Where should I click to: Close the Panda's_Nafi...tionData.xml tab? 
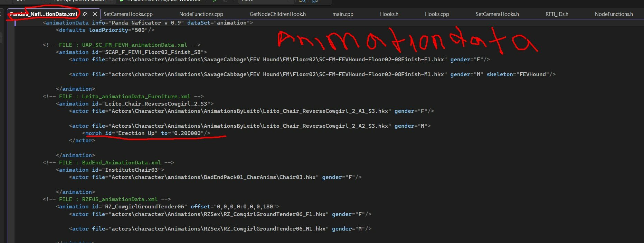tap(95, 14)
